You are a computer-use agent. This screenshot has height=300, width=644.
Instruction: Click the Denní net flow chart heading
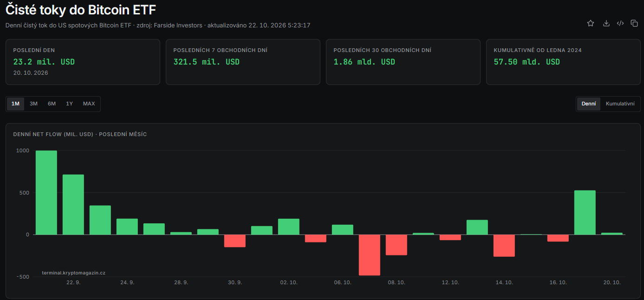(80, 134)
